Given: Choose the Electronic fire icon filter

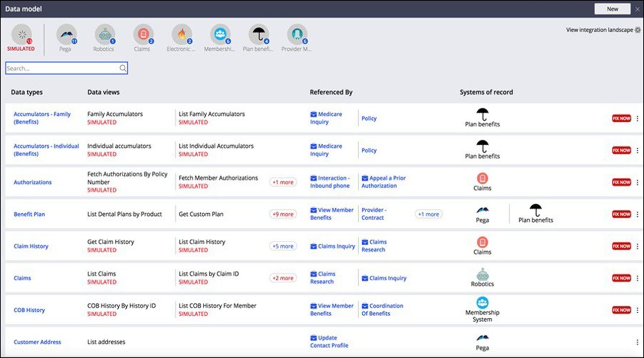Looking at the screenshot, I should point(181,35).
